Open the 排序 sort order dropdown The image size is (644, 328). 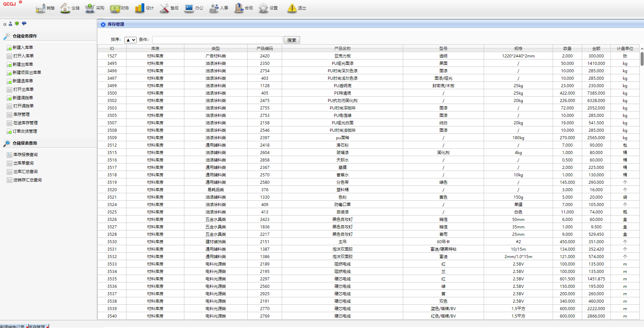click(x=130, y=40)
